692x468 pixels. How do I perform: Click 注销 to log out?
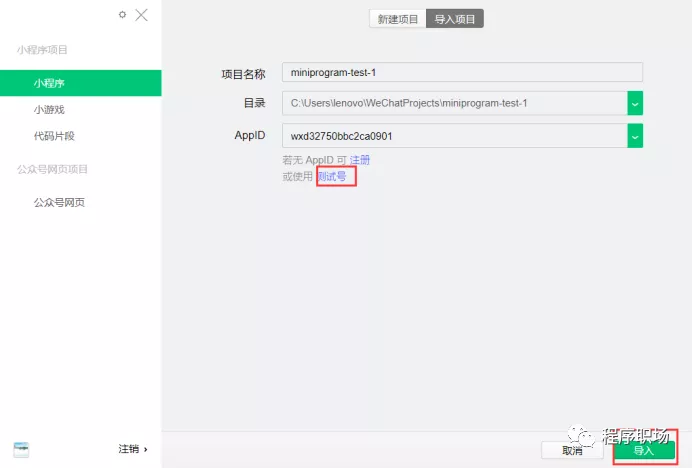tap(132, 449)
